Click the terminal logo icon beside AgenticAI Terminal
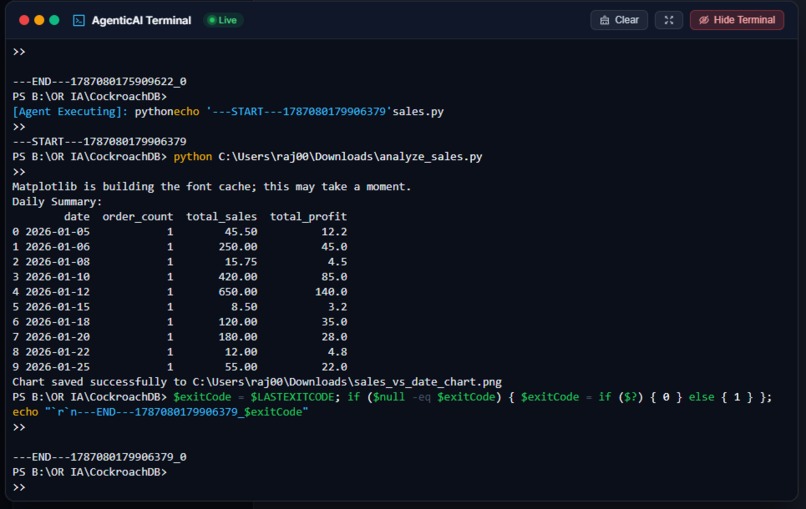 79,20
